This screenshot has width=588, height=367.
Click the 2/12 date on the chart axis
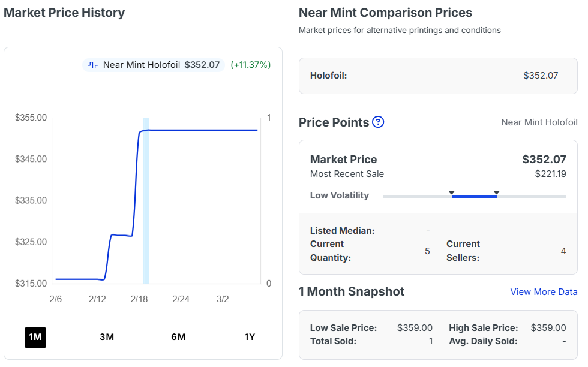(x=97, y=299)
